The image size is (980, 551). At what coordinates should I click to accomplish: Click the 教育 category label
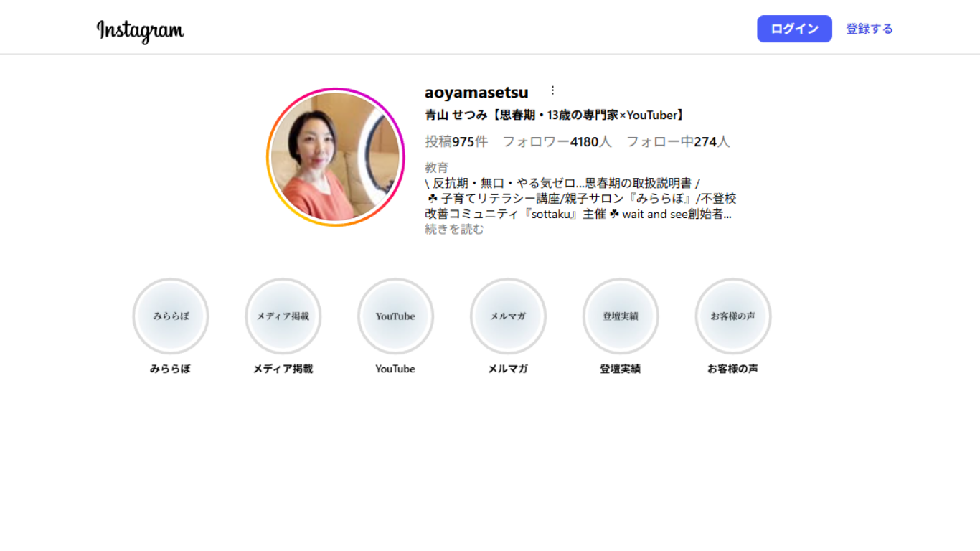tap(436, 168)
